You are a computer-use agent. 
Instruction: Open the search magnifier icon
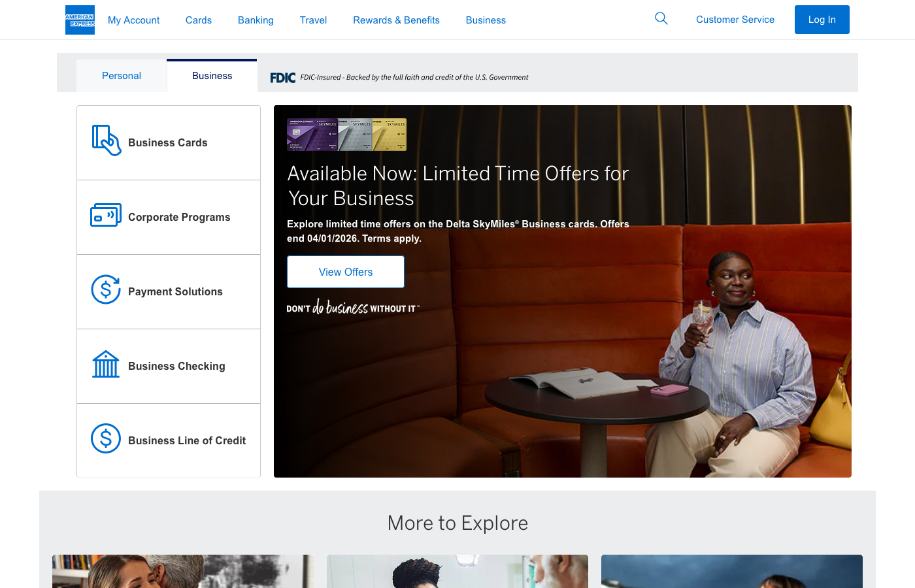(x=661, y=19)
